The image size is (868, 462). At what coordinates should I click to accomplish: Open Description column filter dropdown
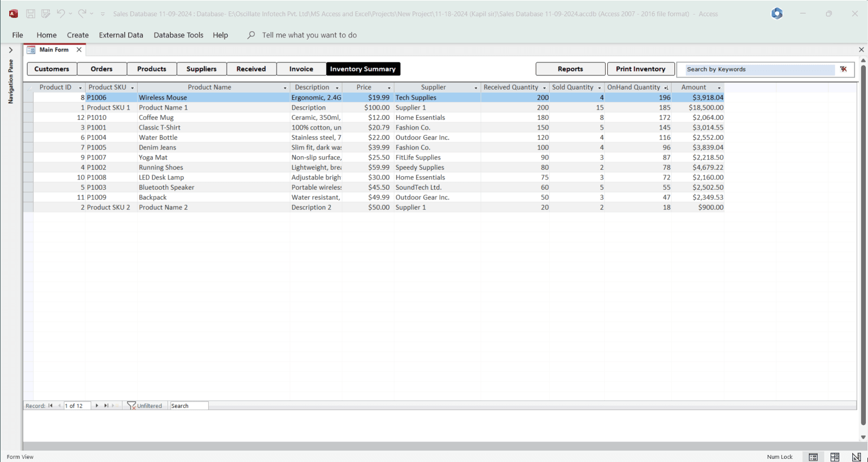pos(337,88)
